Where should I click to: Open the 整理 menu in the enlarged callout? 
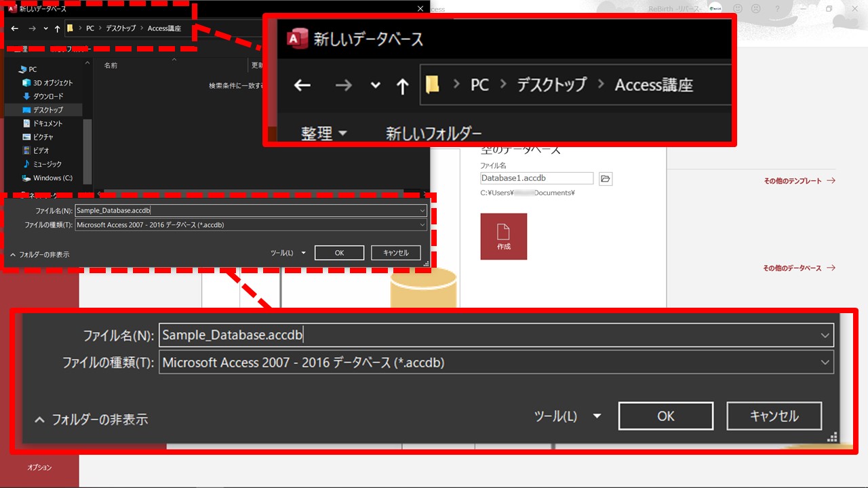pyautogui.click(x=323, y=134)
